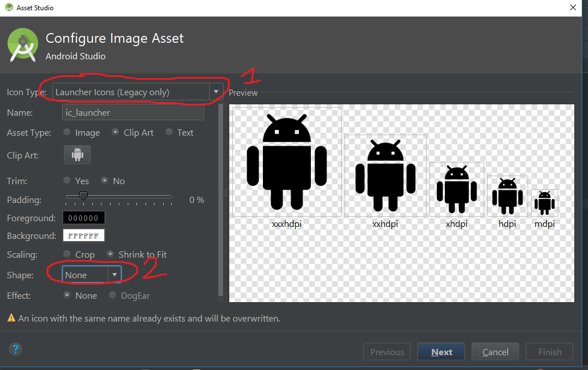The height and width of the screenshot is (370, 588).
Task: Cancel the image asset wizard
Action: [494, 351]
